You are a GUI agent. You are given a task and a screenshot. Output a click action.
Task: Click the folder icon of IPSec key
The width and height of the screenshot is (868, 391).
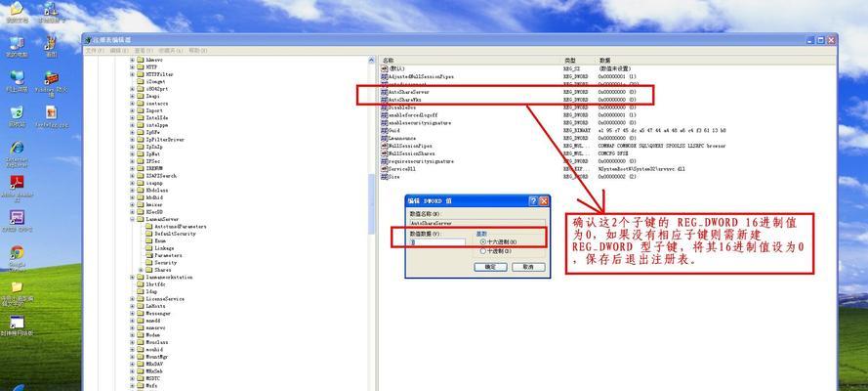tap(141, 161)
